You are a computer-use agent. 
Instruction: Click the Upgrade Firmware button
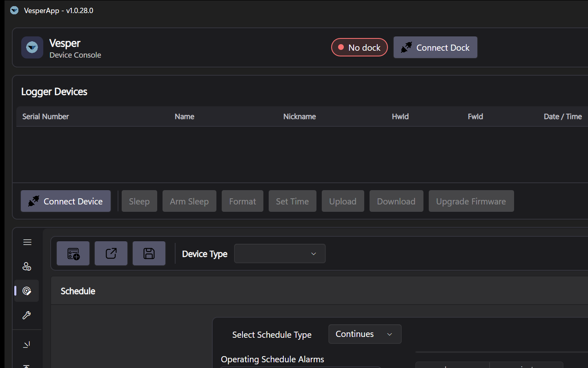click(471, 201)
